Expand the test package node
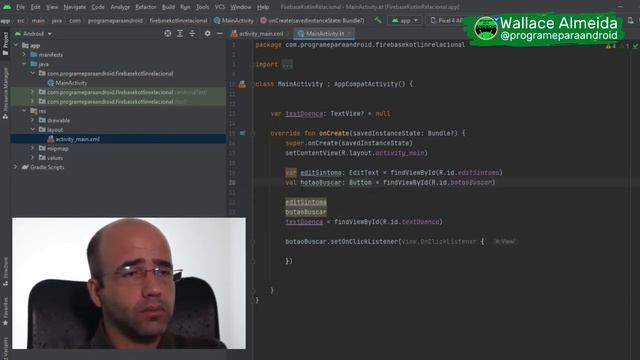This screenshot has width=640, height=360. tap(32, 102)
